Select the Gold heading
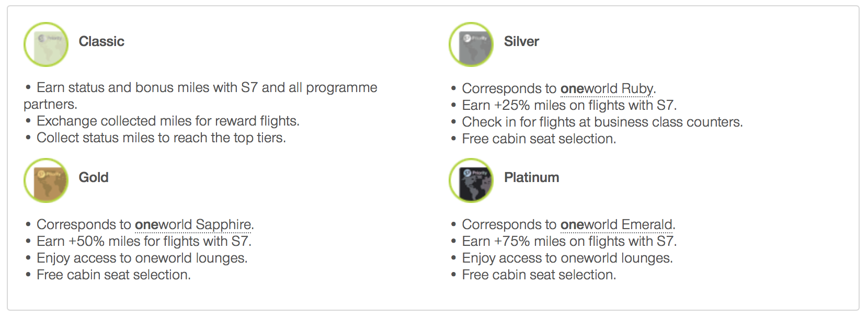Viewport: 868px width, 317px height. tap(94, 177)
